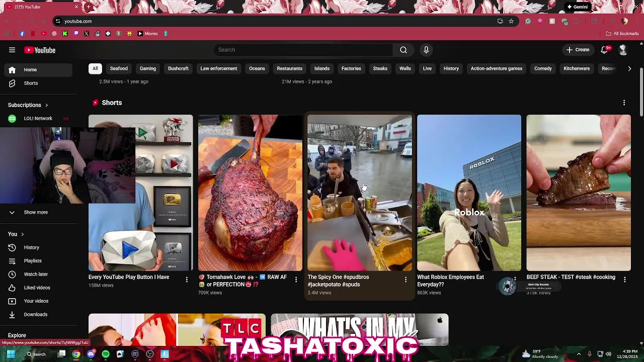Screen dimensions: 644x362
Task: Select the Gaming filter chip
Action: (x=148, y=68)
